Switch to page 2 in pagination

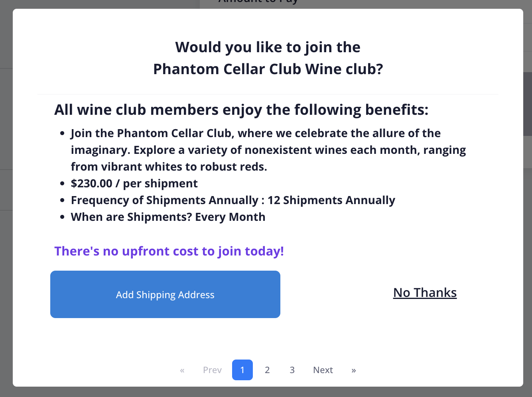[x=267, y=370]
